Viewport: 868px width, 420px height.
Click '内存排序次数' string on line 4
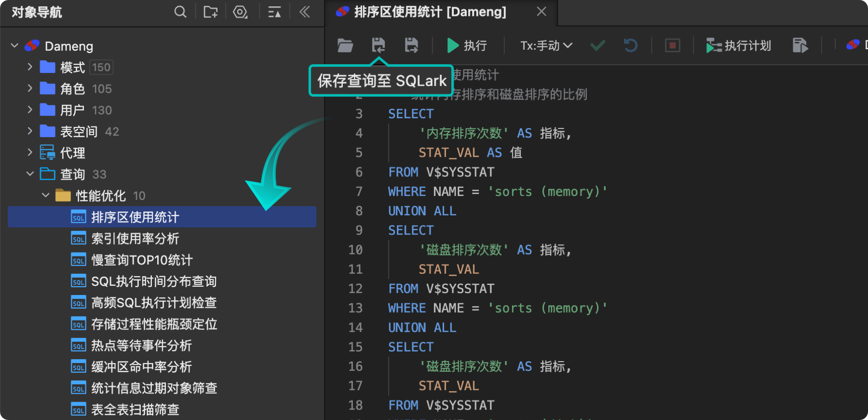tap(464, 133)
